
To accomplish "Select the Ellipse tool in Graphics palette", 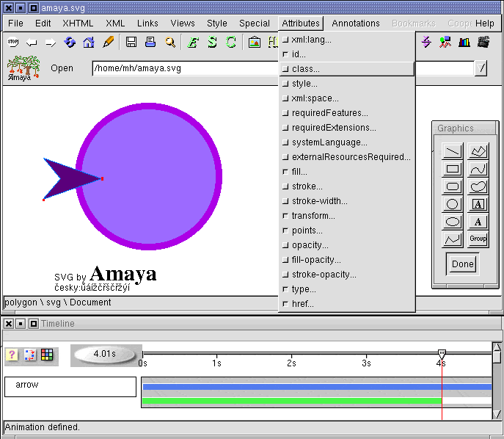I will pyautogui.click(x=453, y=222).
